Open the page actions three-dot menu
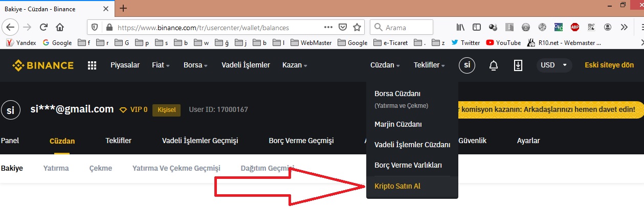Image resolution: width=644 pixels, height=207 pixels. (x=329, y=27)
